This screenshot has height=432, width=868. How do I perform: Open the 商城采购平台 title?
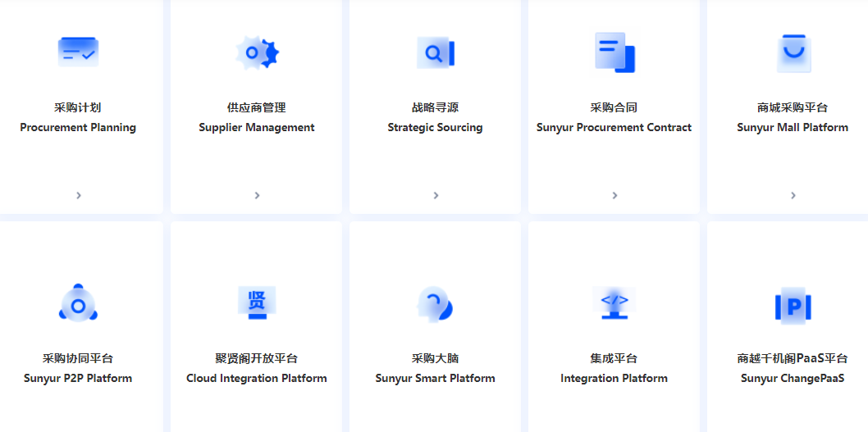793,107
